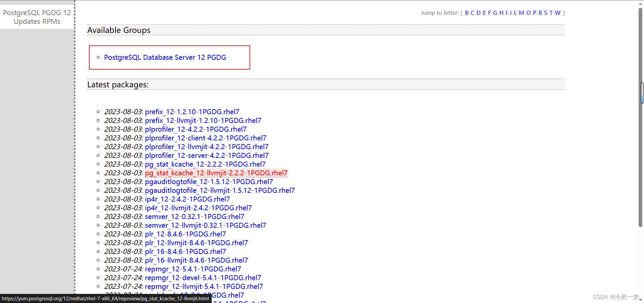
Task: Open pgauditlogtofile_12-1.5.12-1PGDG.rhel7 link
Action: (209, 182)
